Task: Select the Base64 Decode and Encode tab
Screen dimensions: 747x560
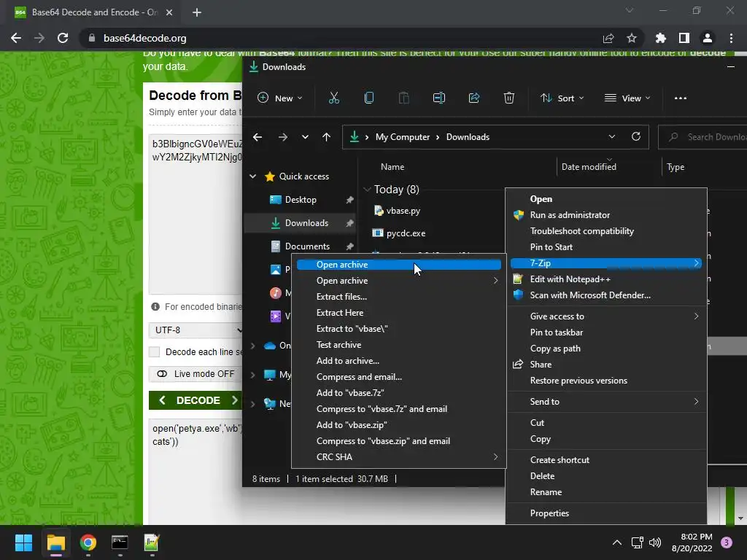Action: pos(93,12)
